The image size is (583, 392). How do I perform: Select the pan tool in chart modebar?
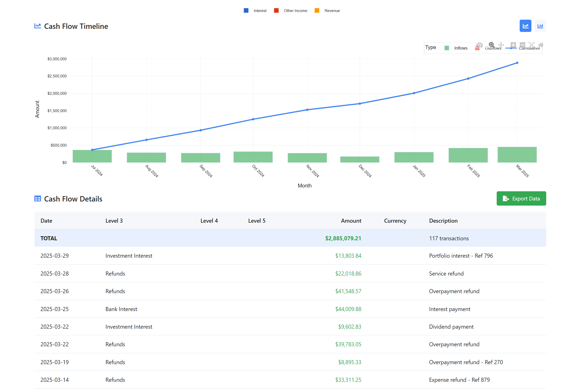tap(501, 45)
